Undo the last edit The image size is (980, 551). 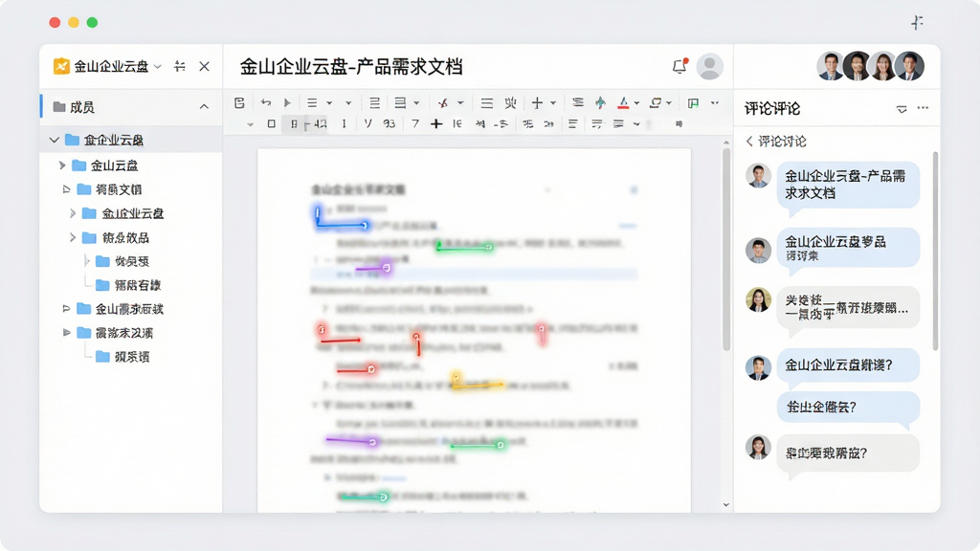(x=266, y=102)
